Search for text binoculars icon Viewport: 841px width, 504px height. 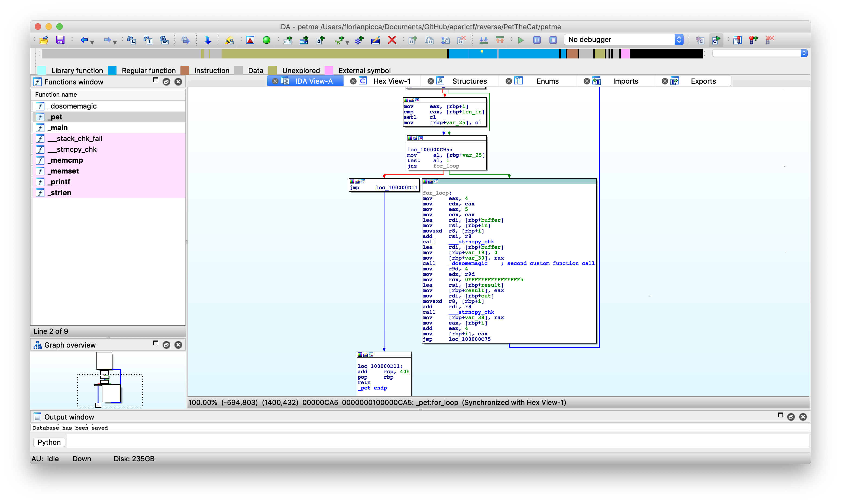(x=148, y=40)
